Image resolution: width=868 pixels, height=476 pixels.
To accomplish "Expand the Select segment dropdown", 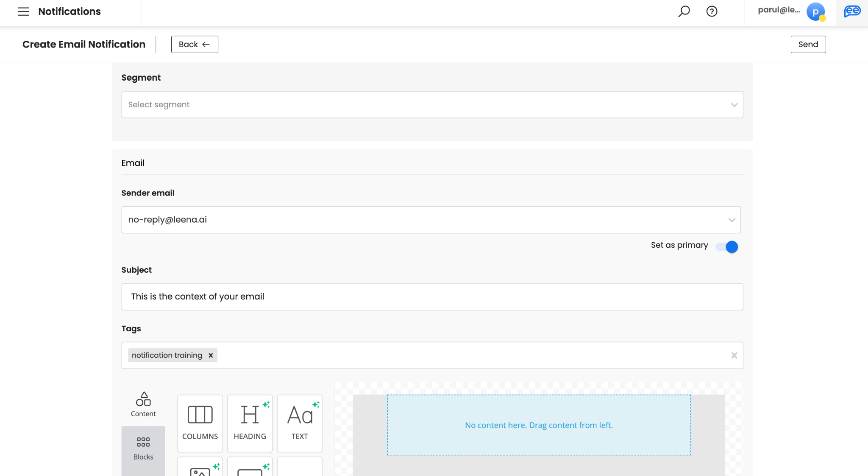I will click(432, 105).
